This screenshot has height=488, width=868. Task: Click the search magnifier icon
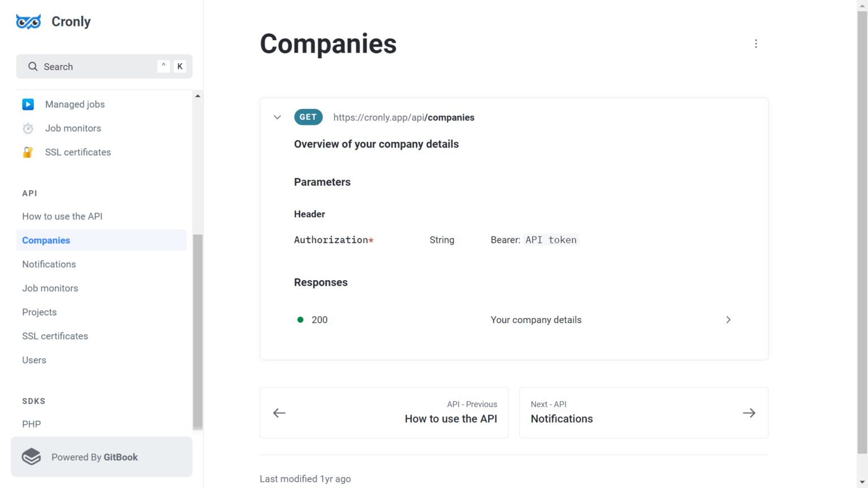[33, 67]
